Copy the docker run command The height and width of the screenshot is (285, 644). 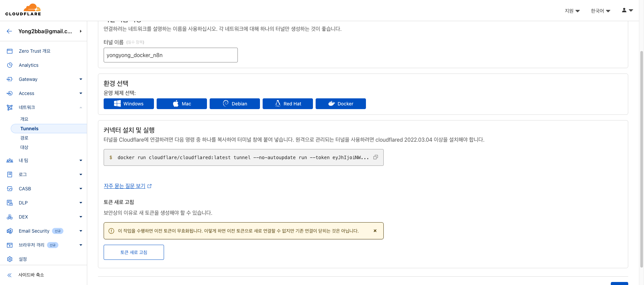pos(376,157)
